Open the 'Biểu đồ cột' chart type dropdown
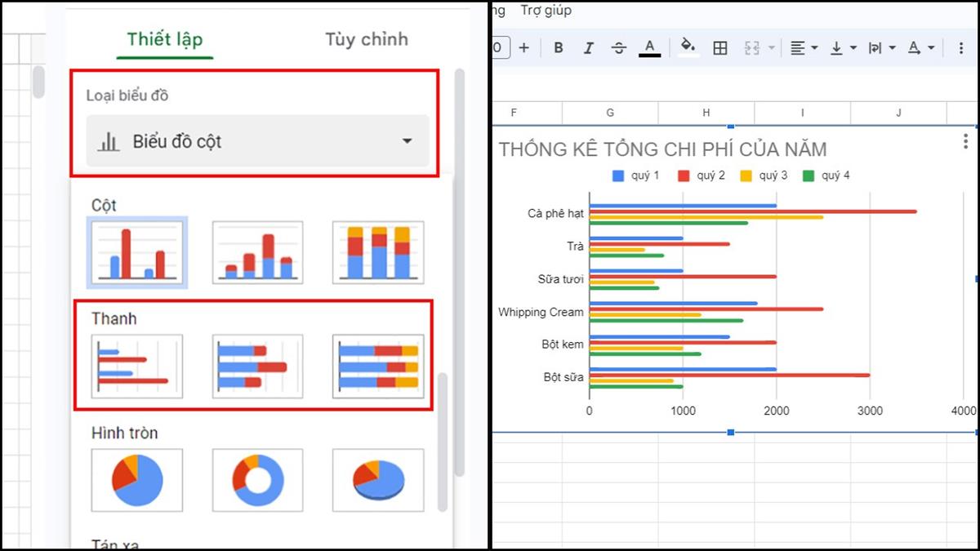The width and height of the screenshot is (980, 551). pos(257,142)
